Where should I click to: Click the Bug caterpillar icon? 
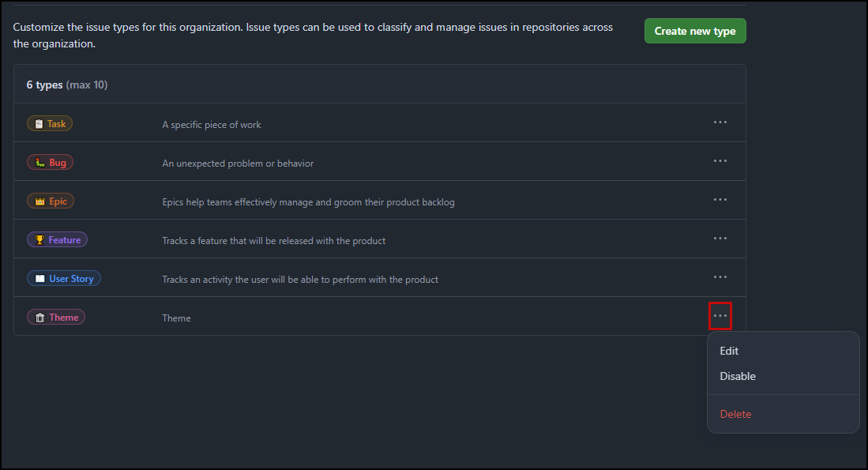(39, 163)
